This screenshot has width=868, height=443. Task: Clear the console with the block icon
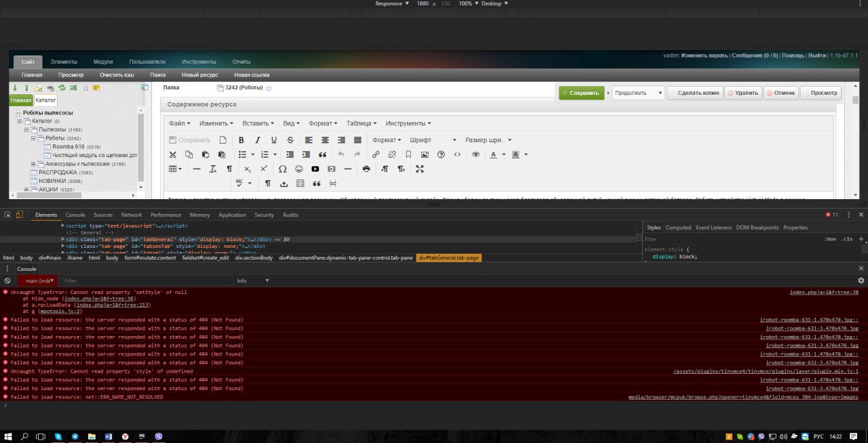(x=7, y=280)
